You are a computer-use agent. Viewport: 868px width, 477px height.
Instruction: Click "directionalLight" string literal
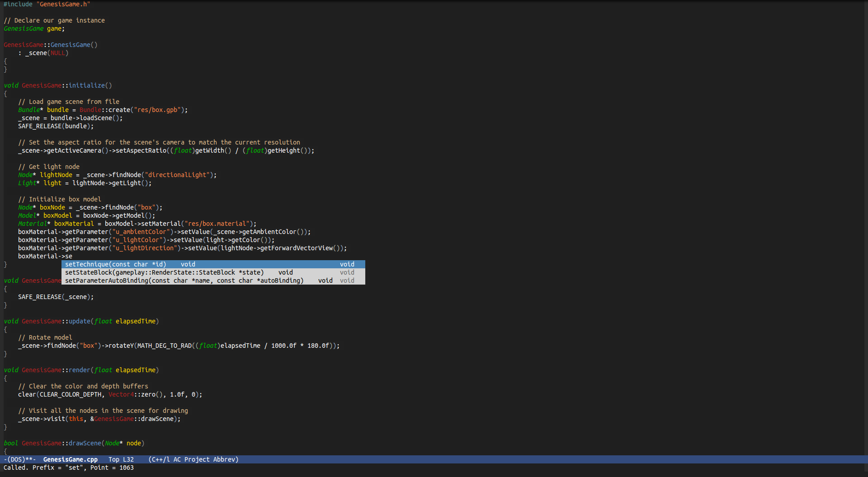(177, 175)
